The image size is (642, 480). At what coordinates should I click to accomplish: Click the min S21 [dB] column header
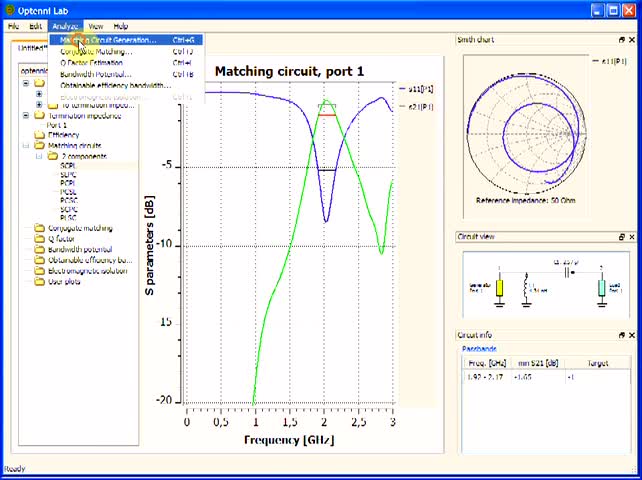click(538, 363)
